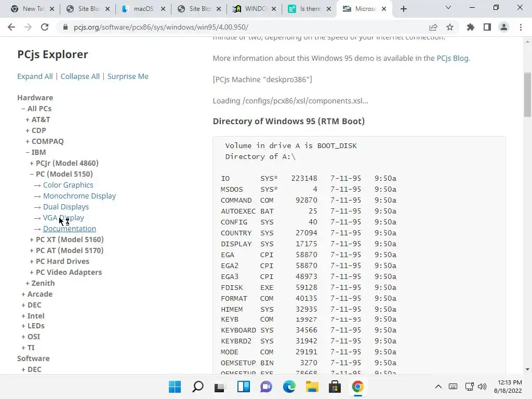
Task: Open touch keyboard tray icon
Action: click(453, 387)
